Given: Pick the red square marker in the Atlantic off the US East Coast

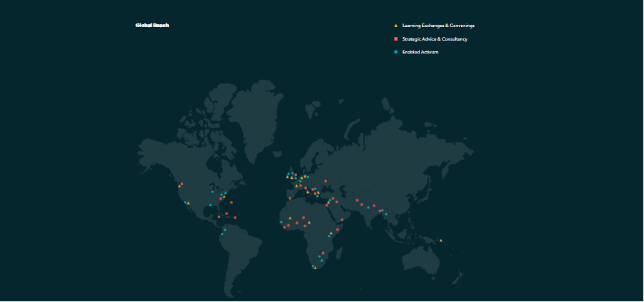Looking at the screenshot, I should (232, 202).
